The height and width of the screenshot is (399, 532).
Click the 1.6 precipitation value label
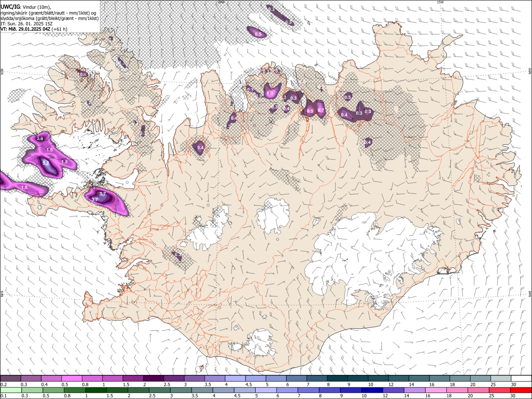coord(50,150)
